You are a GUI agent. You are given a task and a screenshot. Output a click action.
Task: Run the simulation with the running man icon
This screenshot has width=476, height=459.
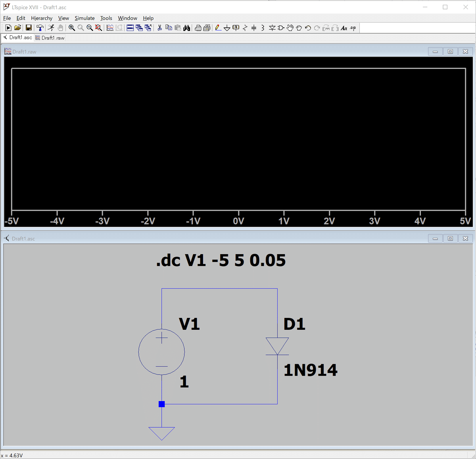(51, 28)
